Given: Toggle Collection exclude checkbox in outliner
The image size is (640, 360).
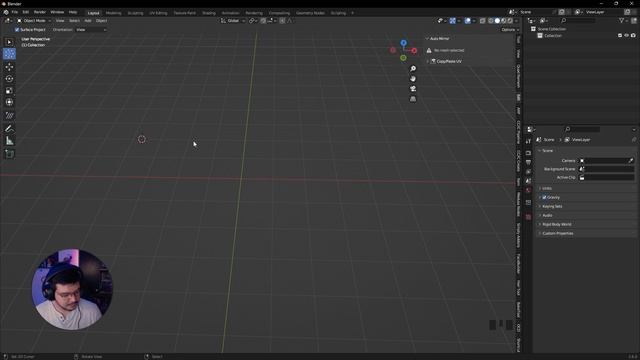Looking at the screenshot, I should (620, 36).
